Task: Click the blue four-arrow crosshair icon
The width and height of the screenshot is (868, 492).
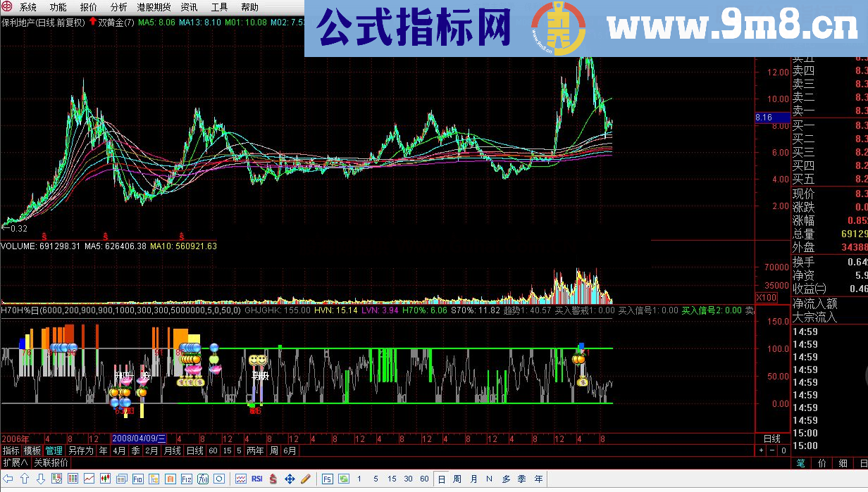Action: pos(289,479)
